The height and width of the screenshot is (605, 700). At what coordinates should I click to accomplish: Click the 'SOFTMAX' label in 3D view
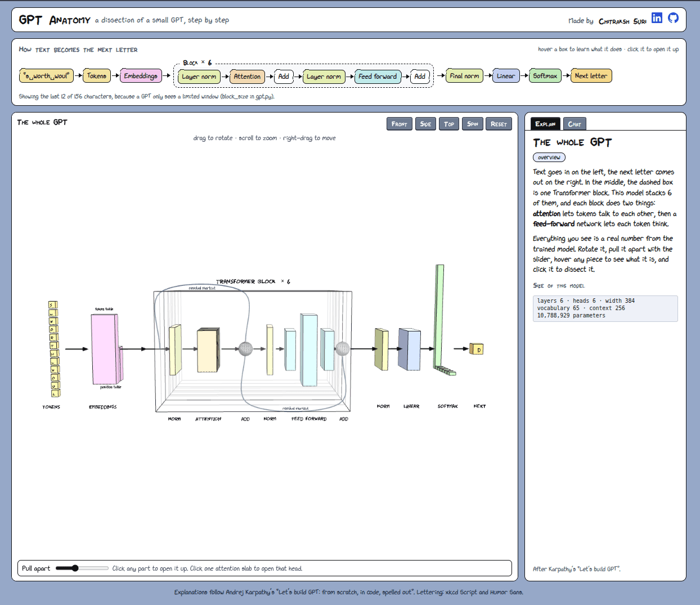448,406
